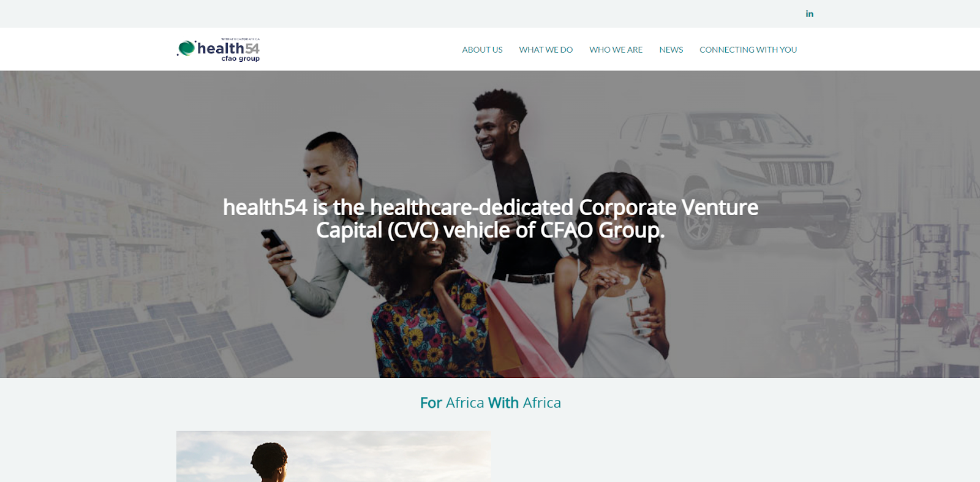Open the ABOUT US menu item

(x=482, y=50)
